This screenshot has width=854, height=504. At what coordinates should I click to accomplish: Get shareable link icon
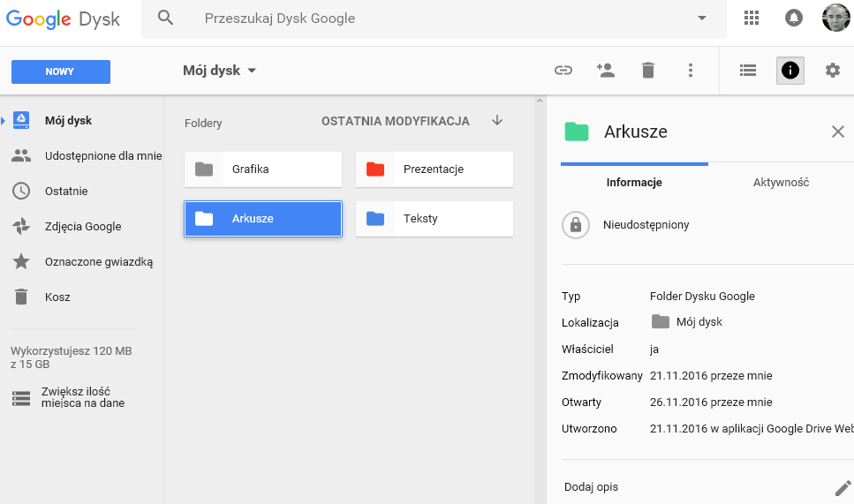pos(563,71)
